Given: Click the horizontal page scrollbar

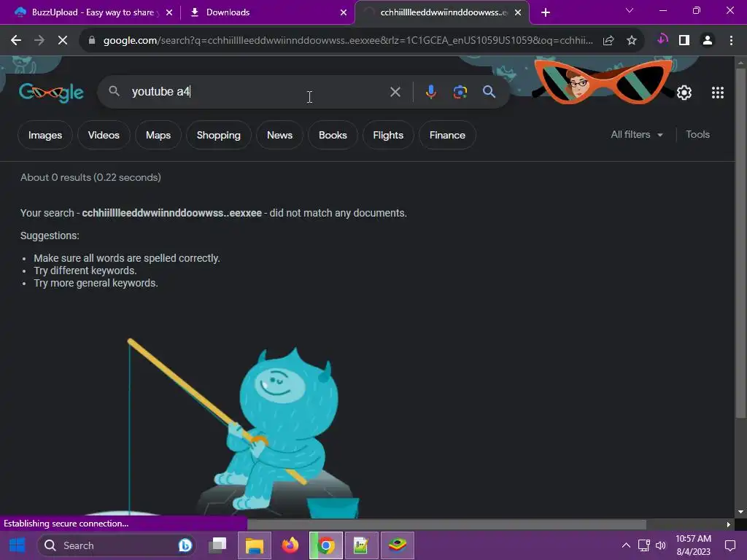Looking at the screenshot, I should click(446, 524).
